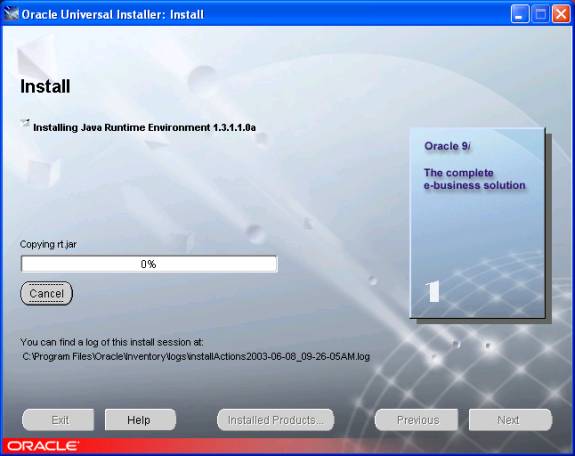This screenshot has height=456, width=575.
Task: Click the Install heading
Action: (45, 87)
